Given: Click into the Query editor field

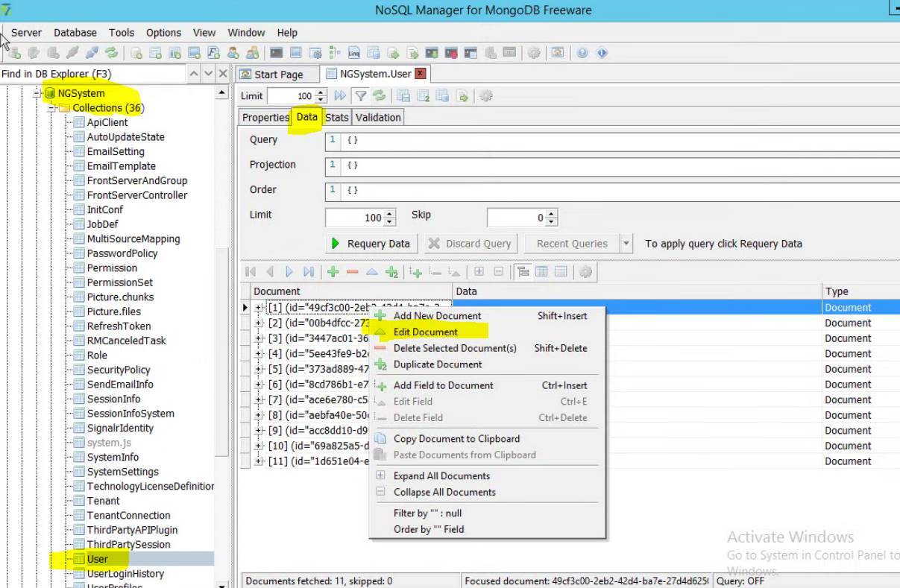Looking at the screenshot, I should coord(612,141).
